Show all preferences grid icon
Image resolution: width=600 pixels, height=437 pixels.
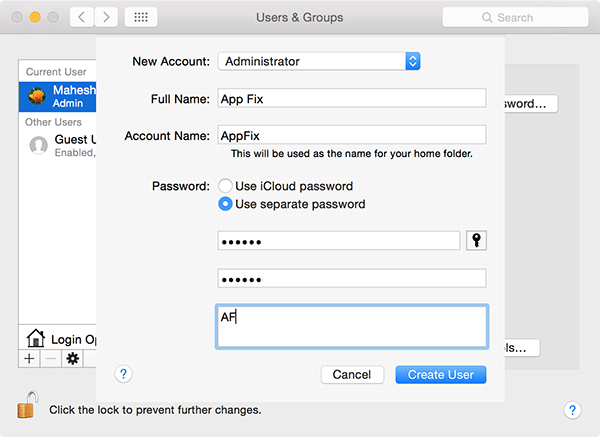(x=140, y=18)
